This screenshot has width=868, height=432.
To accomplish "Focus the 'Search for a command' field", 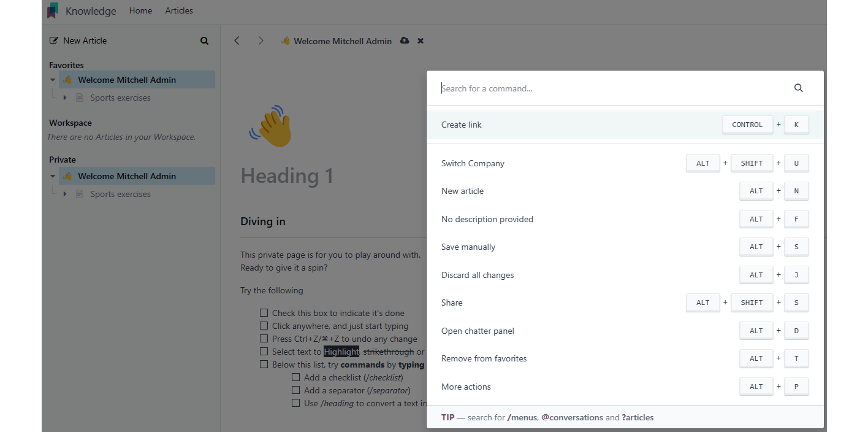I will click(613, 88).
